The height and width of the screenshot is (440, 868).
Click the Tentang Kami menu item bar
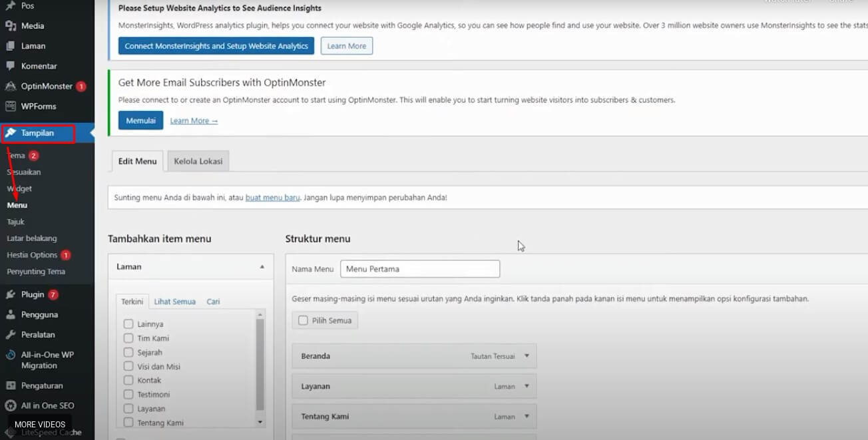click(414, 416)
